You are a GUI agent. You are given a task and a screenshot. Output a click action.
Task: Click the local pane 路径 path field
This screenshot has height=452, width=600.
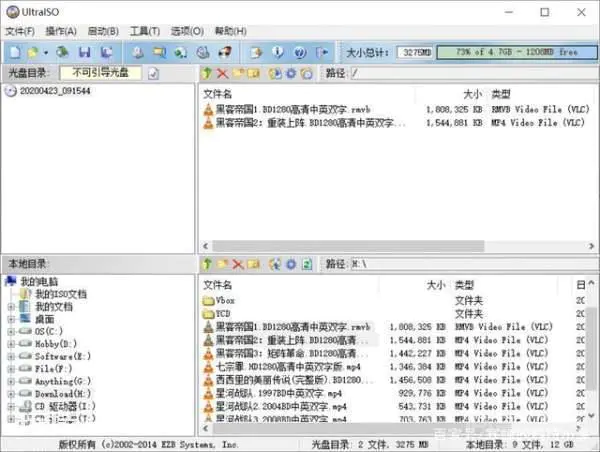pyautogui.click(x=473, y=264)
